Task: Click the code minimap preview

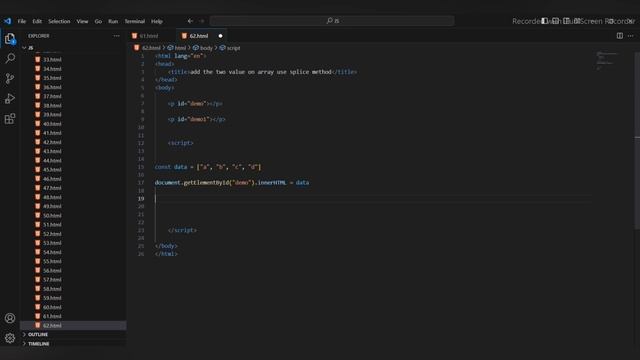Action: [x=607, y=61]
